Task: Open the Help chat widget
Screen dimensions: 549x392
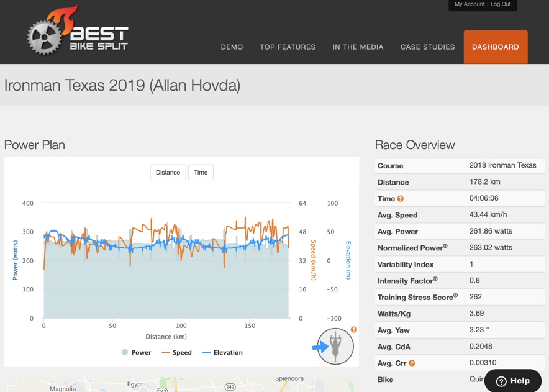Action: (x=513, y=381)
